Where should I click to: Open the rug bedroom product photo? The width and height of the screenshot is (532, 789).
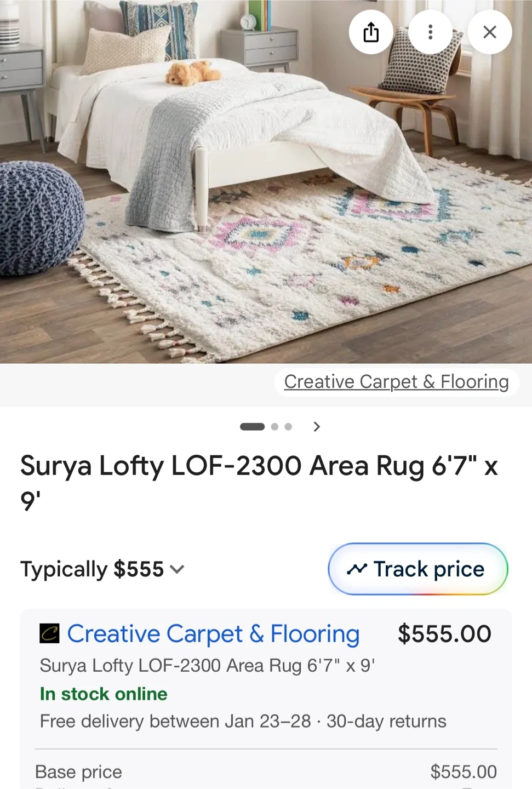coord(266,181)
